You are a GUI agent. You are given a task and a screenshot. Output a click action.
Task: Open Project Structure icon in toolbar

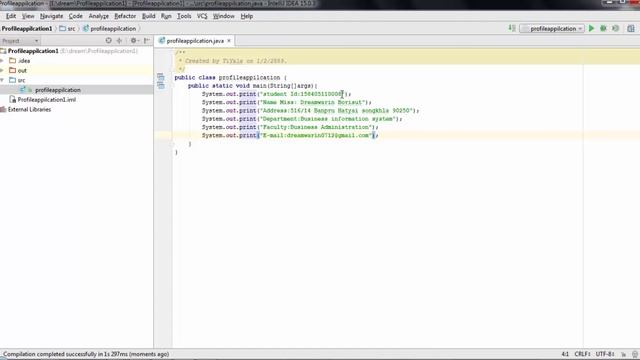coord(631,28)
